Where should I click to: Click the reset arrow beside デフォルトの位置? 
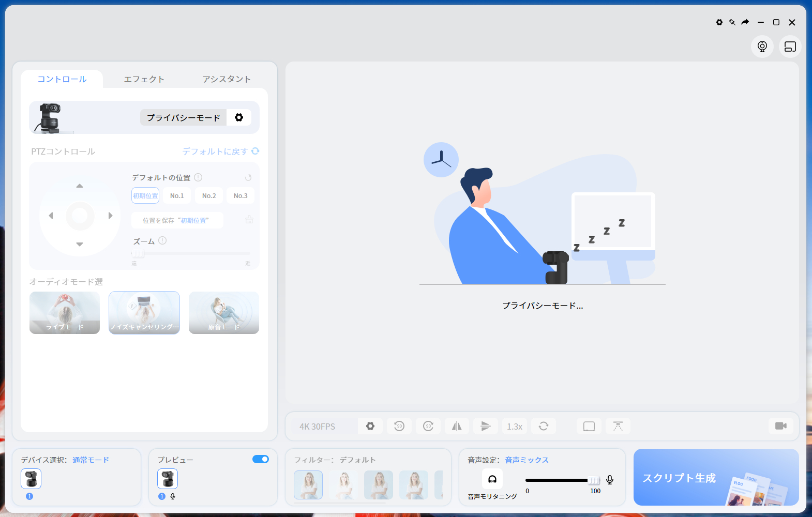pyautogui.click(x=248, y=177)
